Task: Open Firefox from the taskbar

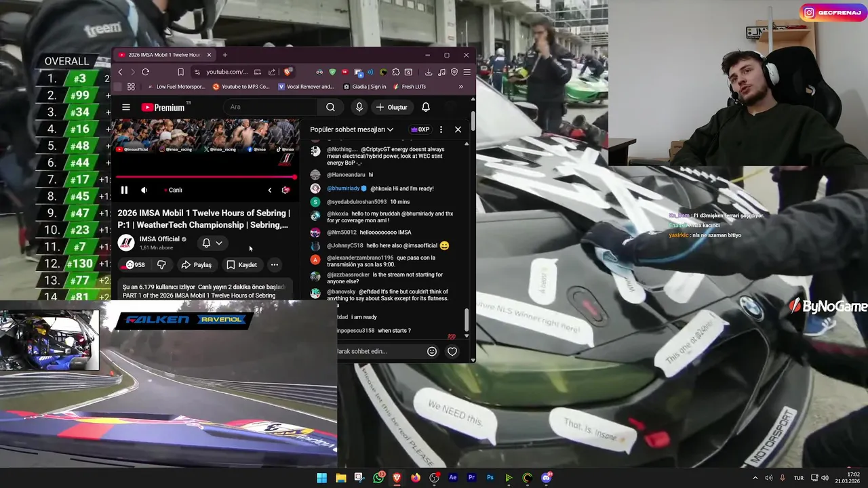Action: click(416, 478)
